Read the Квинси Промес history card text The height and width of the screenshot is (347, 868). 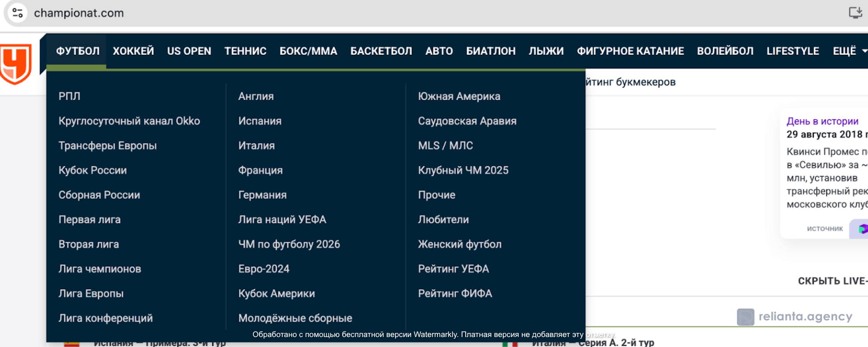coord(827,178)
